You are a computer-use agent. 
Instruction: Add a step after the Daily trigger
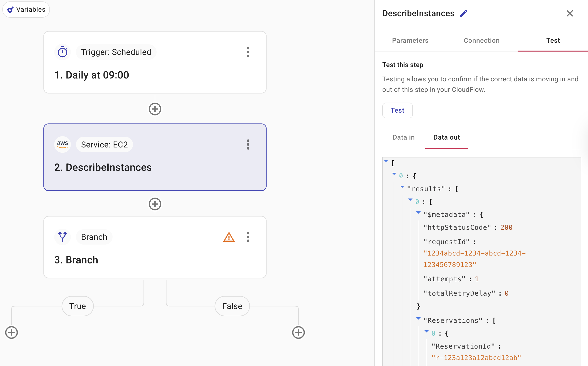click(155, 109)
